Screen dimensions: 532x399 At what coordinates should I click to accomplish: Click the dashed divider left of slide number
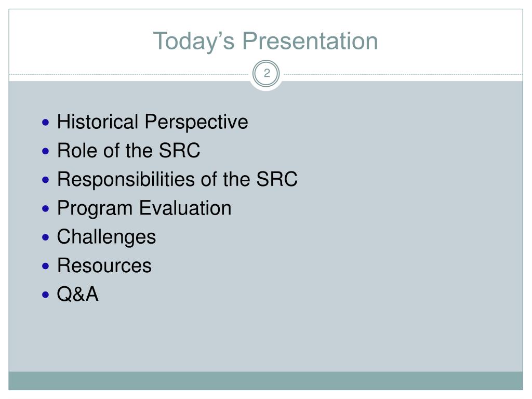coord(129,74)
